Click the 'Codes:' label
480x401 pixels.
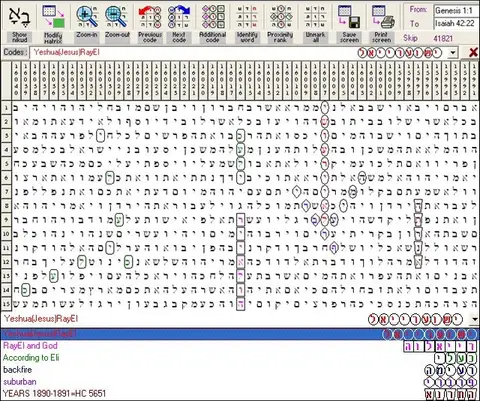(15, 52)
